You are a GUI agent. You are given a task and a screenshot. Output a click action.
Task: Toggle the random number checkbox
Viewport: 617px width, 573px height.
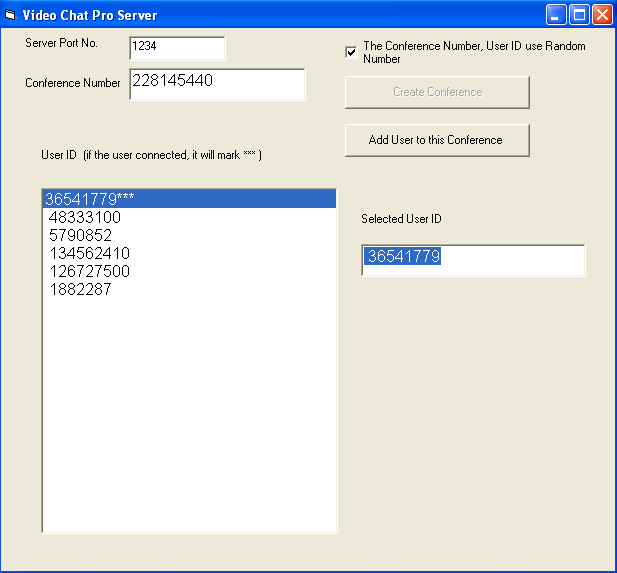[351, 52]
